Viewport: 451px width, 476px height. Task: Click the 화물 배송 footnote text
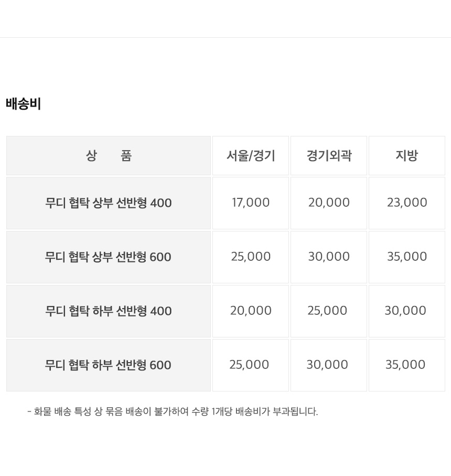173,411
